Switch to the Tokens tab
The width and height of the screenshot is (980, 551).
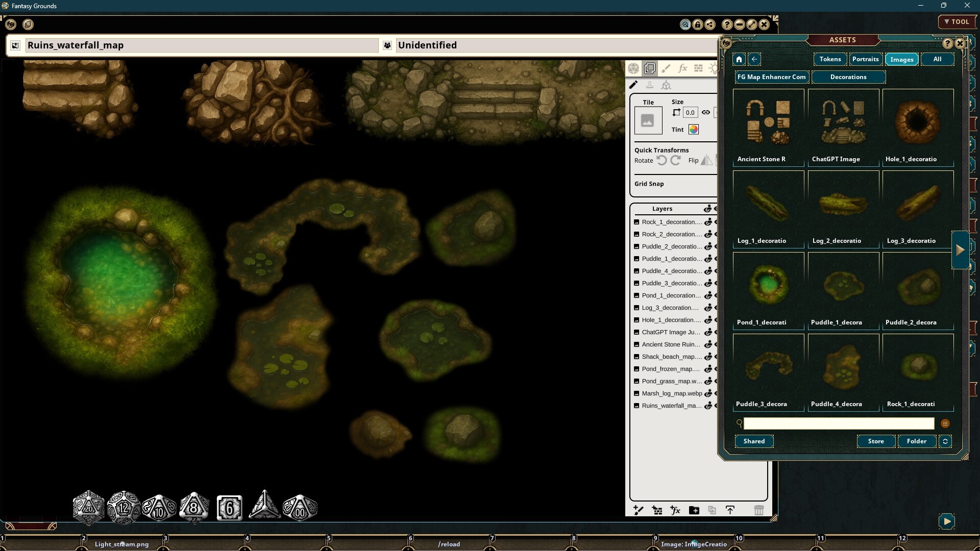point(830,59)
